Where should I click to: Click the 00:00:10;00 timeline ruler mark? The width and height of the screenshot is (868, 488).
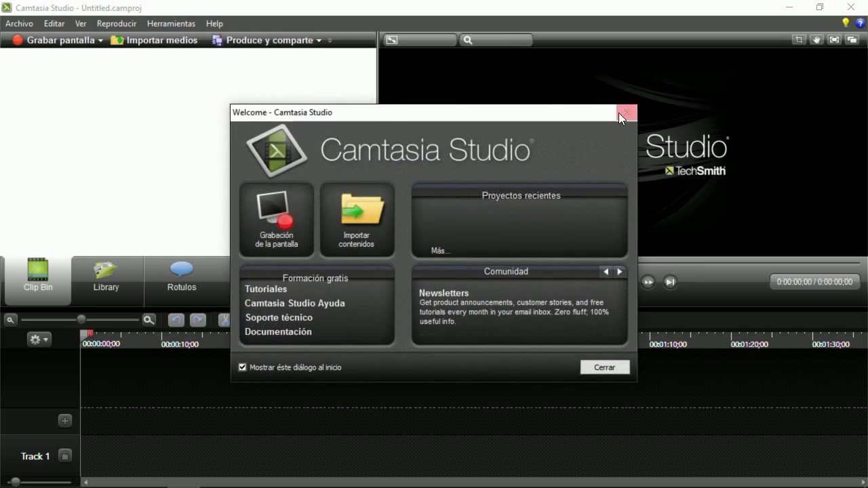pos(180,344)
